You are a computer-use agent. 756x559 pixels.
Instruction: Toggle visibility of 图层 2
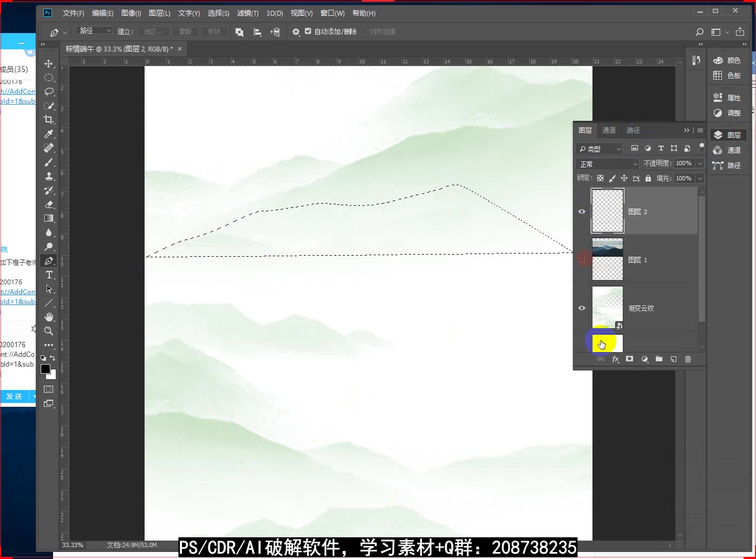[582, 211]
